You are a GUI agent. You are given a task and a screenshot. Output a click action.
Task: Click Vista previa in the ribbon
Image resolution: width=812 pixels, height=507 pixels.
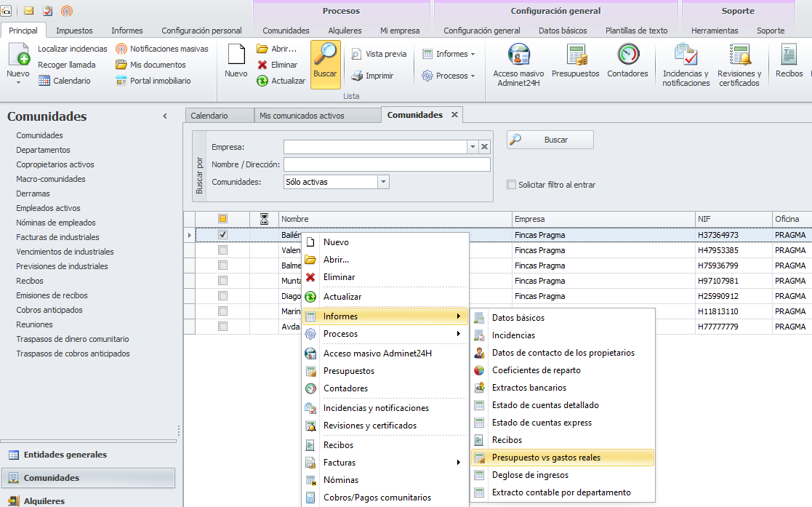(378, 54)
